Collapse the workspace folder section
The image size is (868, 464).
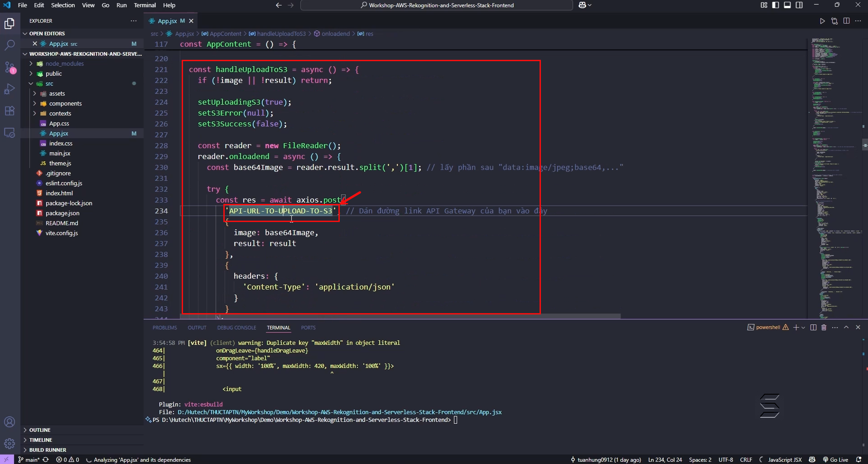[x=82, y=53]
